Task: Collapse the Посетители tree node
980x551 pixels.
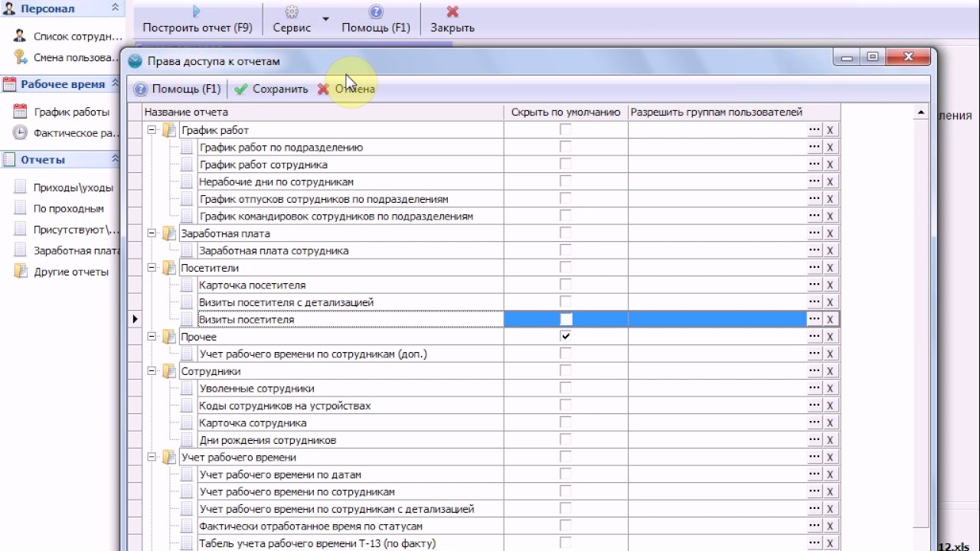Action: (152, 268)
